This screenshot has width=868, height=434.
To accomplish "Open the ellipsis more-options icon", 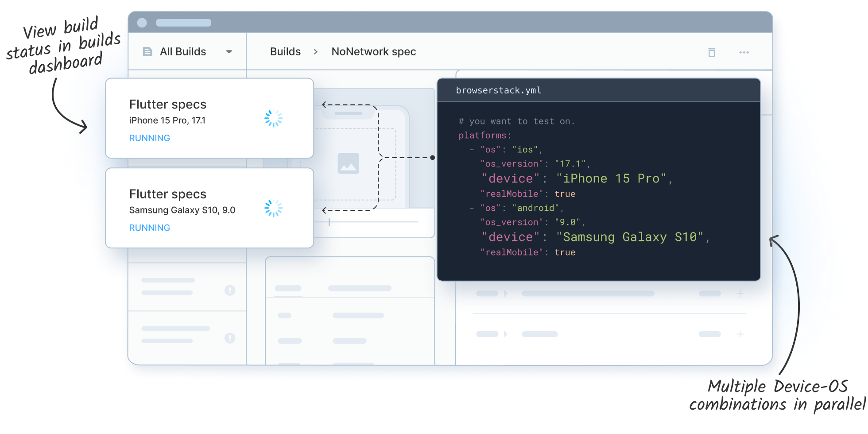I will tap(744, 52).
